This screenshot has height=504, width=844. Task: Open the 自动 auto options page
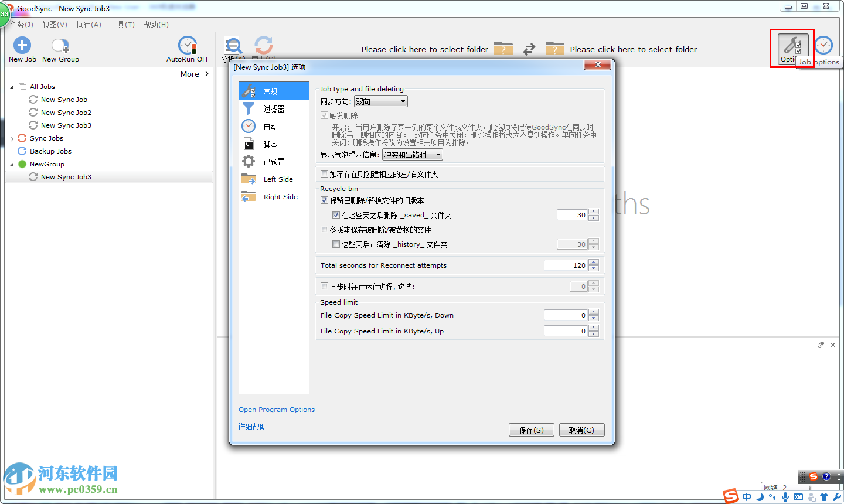click(x=274, y=127)
